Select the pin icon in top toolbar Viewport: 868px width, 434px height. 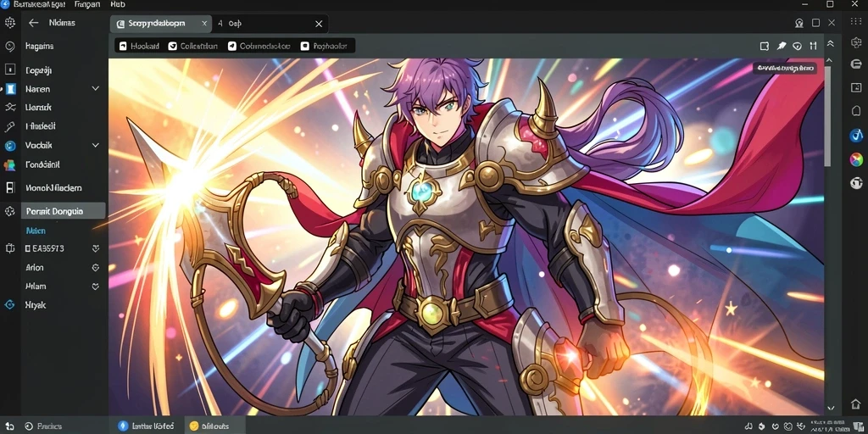coord(781,46)
